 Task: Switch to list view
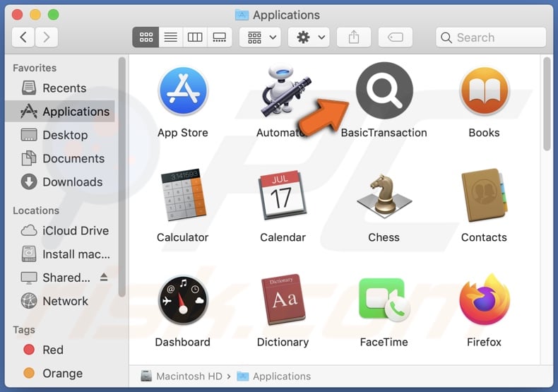[170, 37]
